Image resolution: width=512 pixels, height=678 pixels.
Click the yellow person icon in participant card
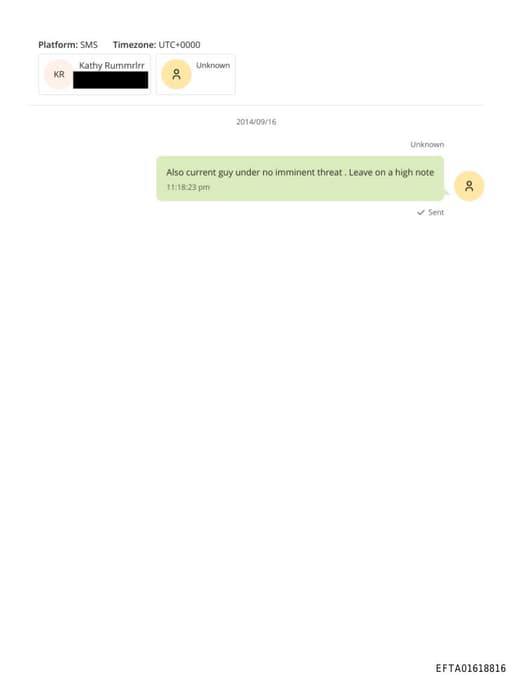pyautogui.click(x=176, y=74)
